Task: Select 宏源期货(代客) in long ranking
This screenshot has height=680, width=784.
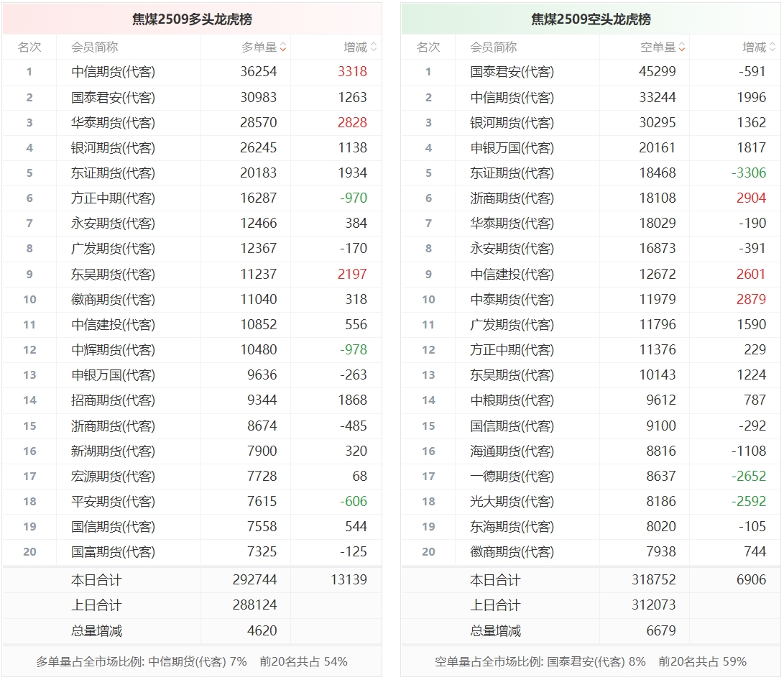Action: coord(113,477)
